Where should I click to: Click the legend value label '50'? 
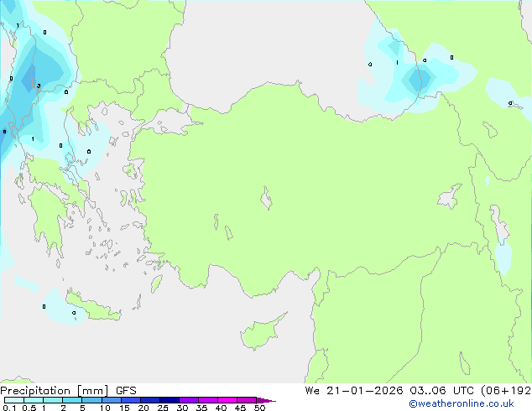259,408
